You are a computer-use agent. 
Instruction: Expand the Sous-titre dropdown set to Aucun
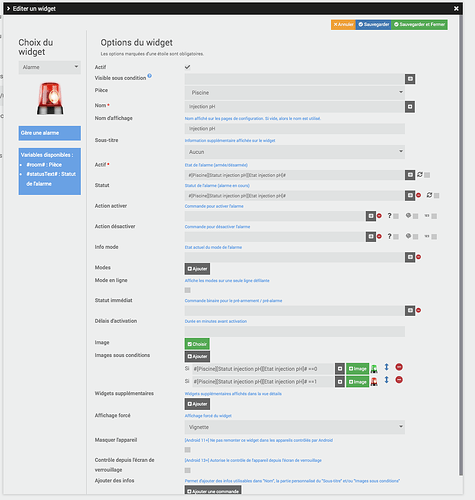point(295,152)
